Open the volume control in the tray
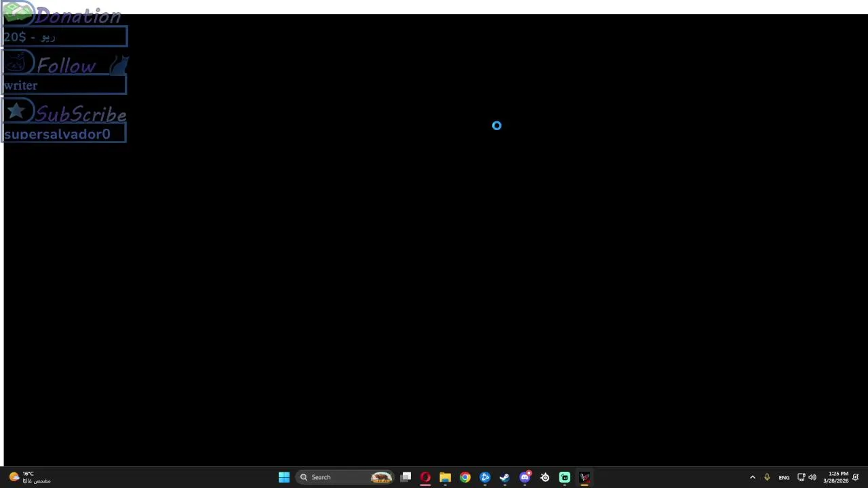This screenshot has width=868, height=488. [x=812, y=477]
